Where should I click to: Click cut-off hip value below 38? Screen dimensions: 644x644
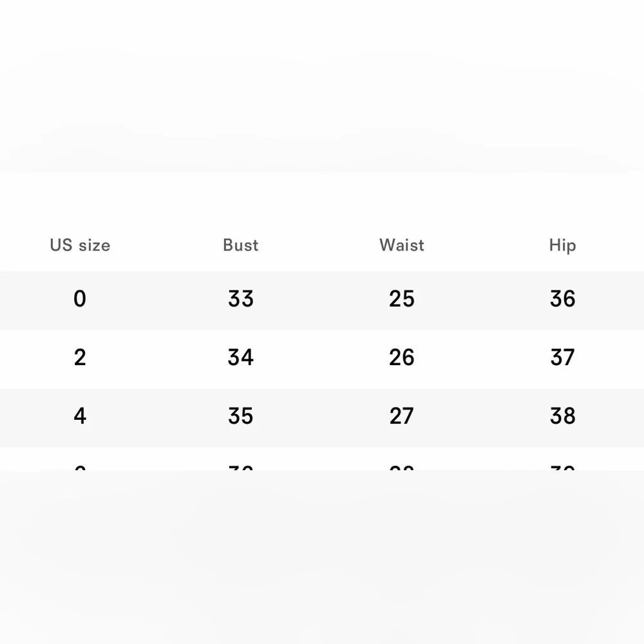tap(562, 468)
